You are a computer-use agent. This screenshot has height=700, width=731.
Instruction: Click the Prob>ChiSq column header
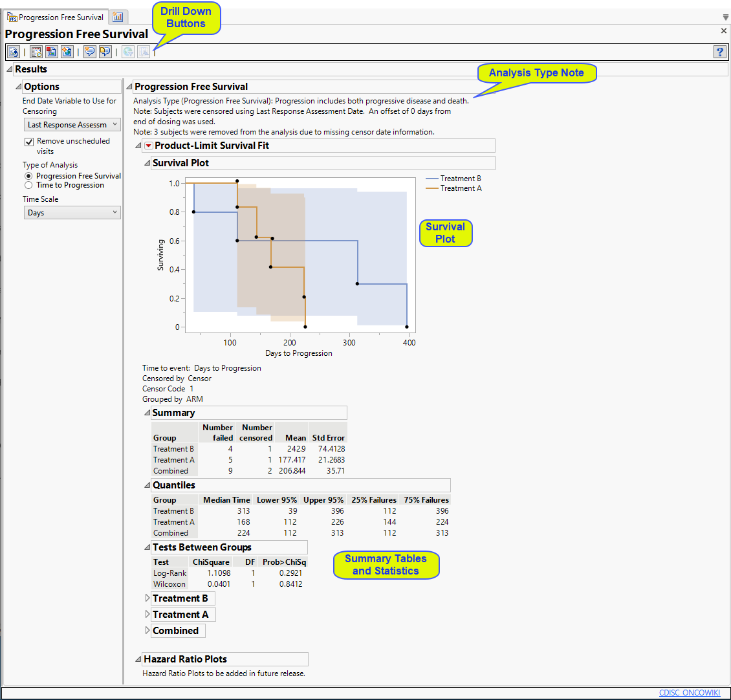285,562
